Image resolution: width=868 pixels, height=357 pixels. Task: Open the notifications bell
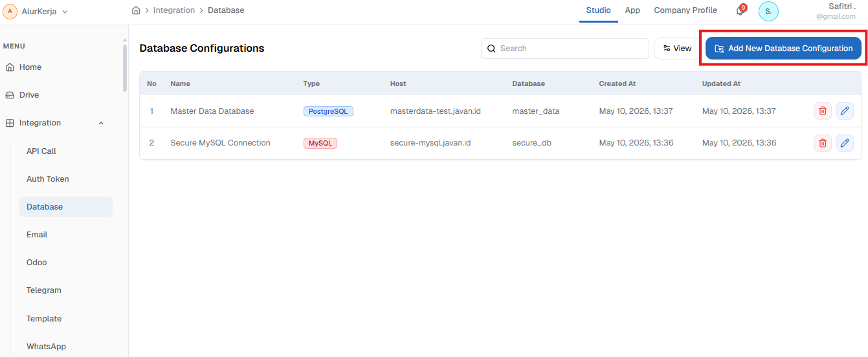tap(740, 11)
